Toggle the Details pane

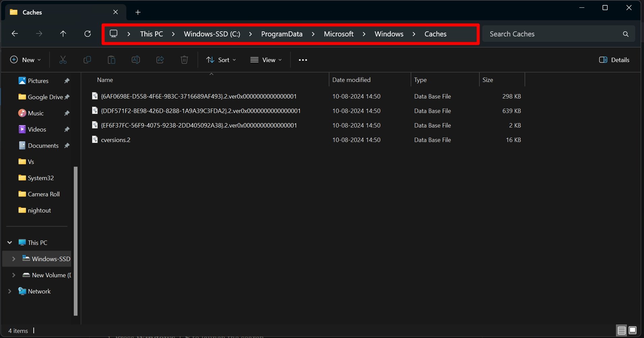[x=614, y=60]
